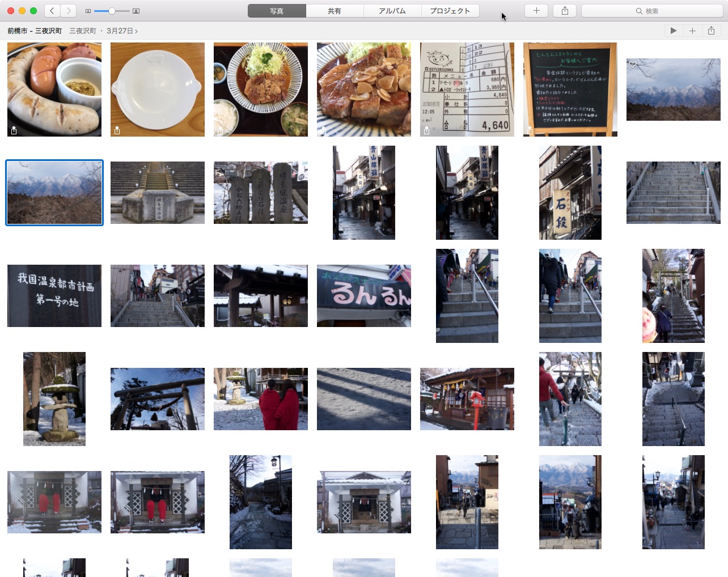This screenshot has height=577, width=728.
Task: Click the plus icon beside the slideshow play button
Action: 692,31
